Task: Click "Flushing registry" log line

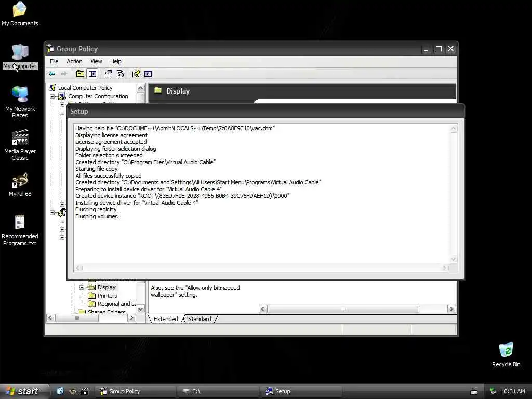Action: [96, 209]
